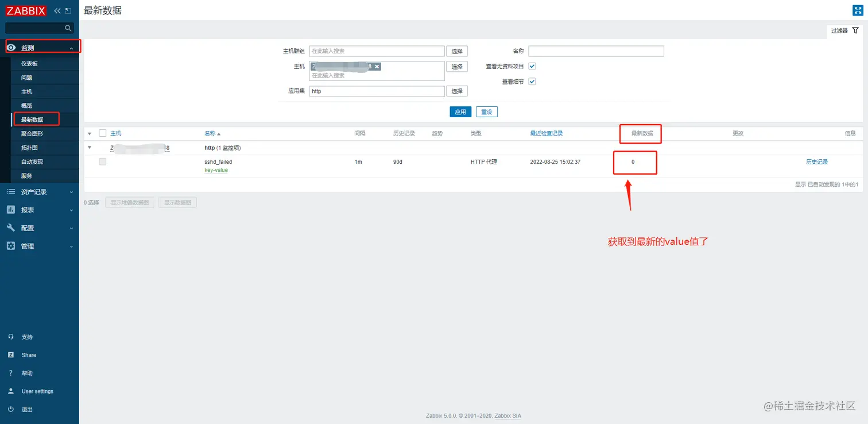
Task: Remove the selected host tag with x
Action: [x=377, y=67]
